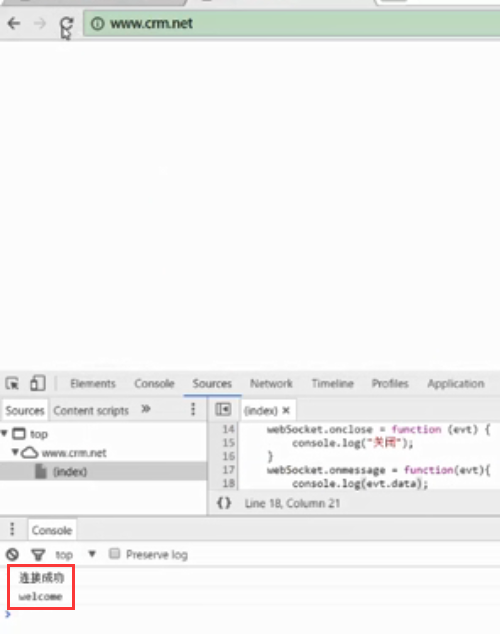The height and width of the screenshot is (634, 500).
Task: Show more navigator tabs chevron
Action: [x=146, y=409]
